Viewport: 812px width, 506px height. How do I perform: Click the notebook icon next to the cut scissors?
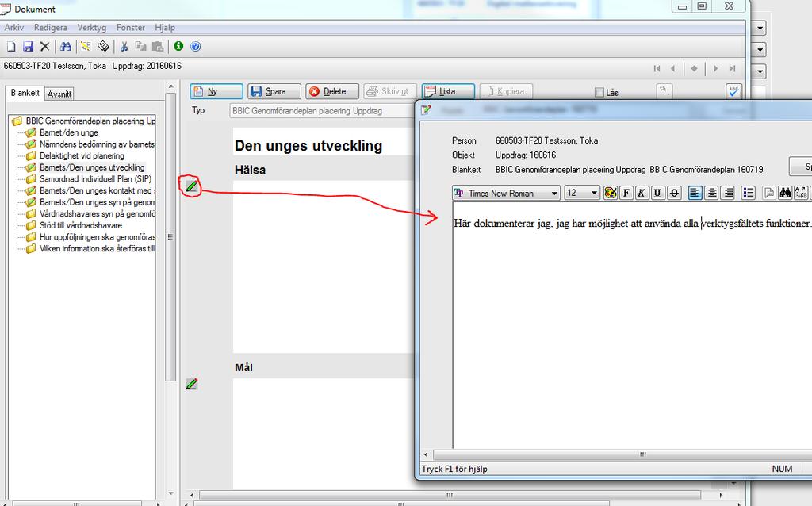[x=103, y=47]
